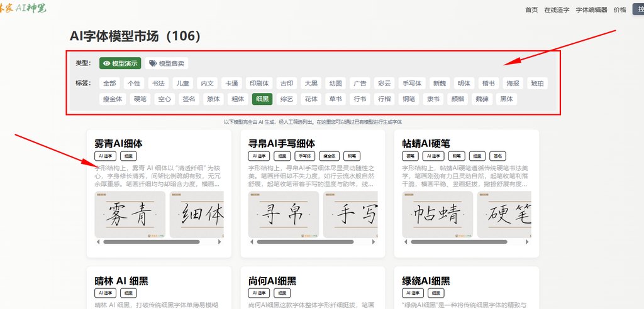Apply the 综艺 tag

287,99
